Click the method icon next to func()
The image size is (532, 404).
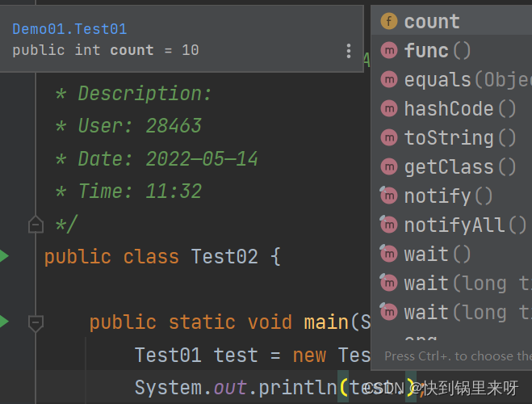pos(389,51)
